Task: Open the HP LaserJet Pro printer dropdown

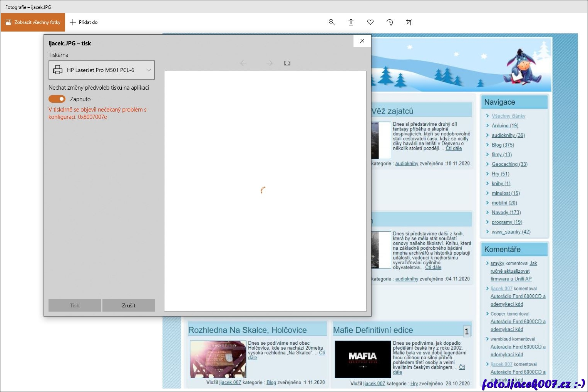Action: 102,70
